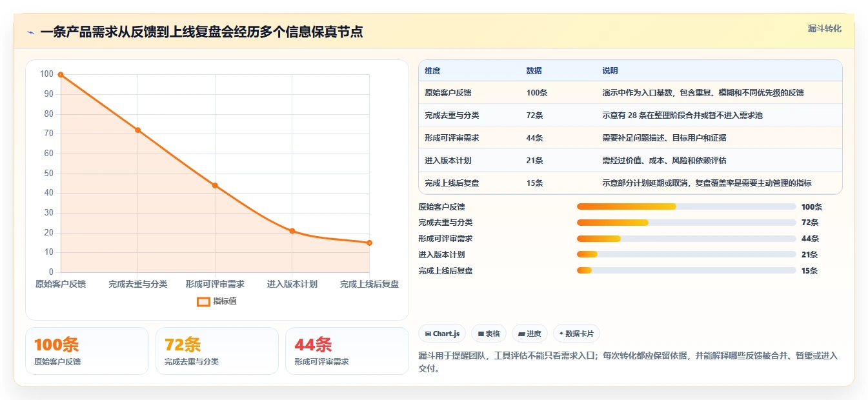Viewport: 868px width, 400px height.
Task: Click the 形成可评审需求 label left of its progress bar
Action: pos(445,239)
